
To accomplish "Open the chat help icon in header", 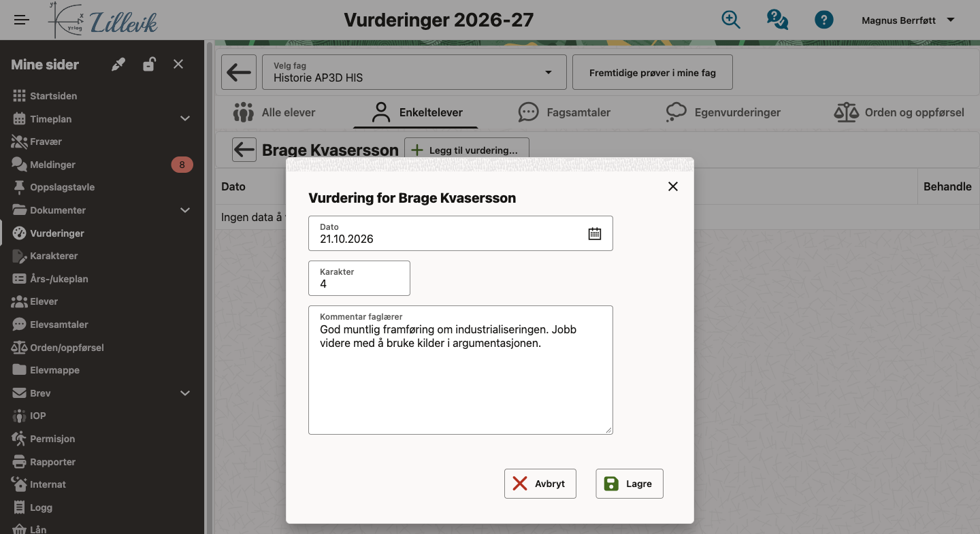I will 777,20.
